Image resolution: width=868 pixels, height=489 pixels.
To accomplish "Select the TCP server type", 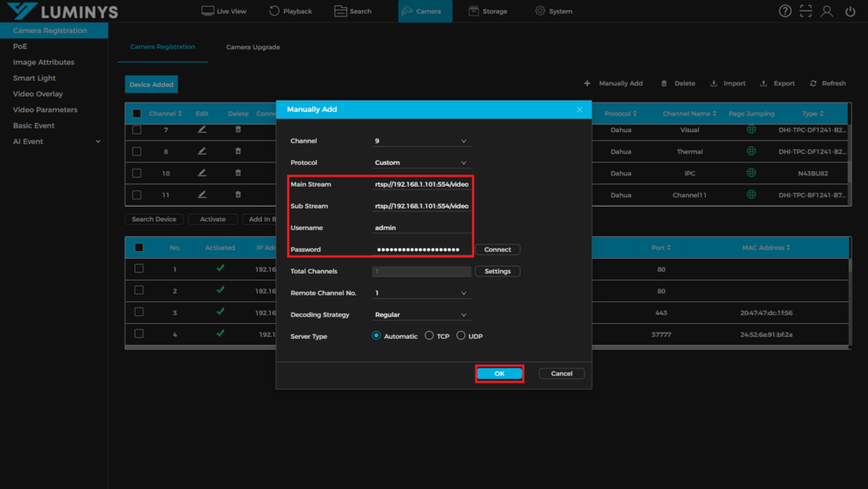I will tap(430, 336).
